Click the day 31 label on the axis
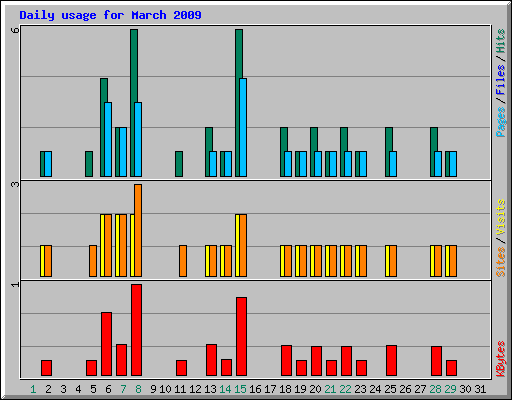The image size is (512, 400). (x=480, y=389)
